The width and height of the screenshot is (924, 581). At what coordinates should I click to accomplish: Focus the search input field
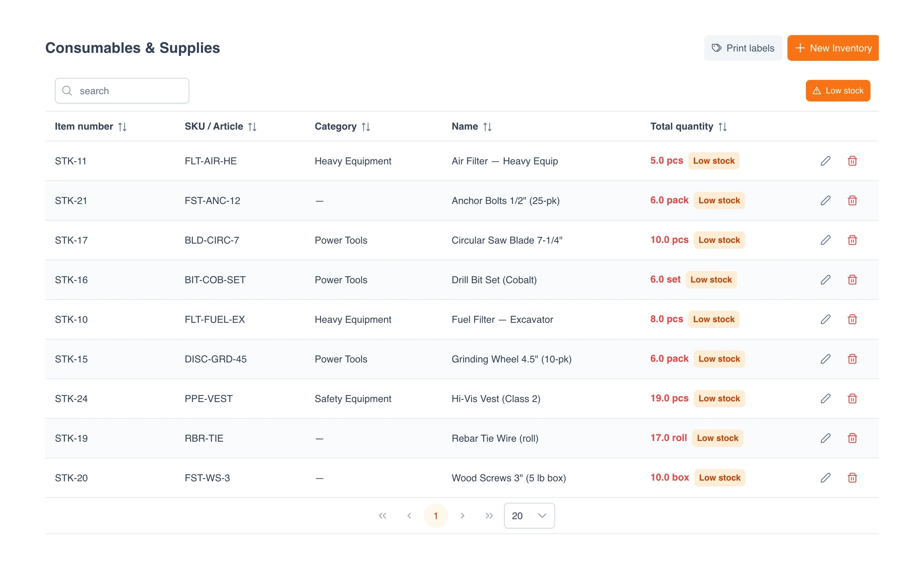click(122, 91)
